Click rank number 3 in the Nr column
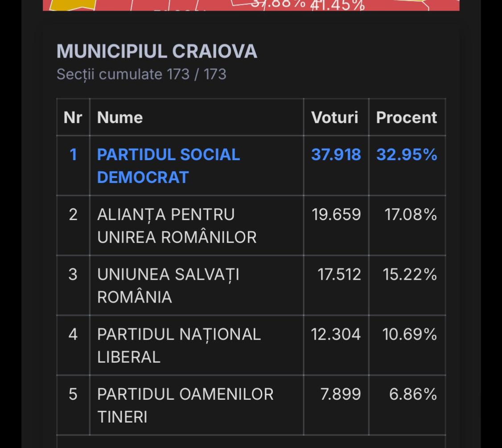Viewport: 502px width, 448px height. (x=73, y=274)
